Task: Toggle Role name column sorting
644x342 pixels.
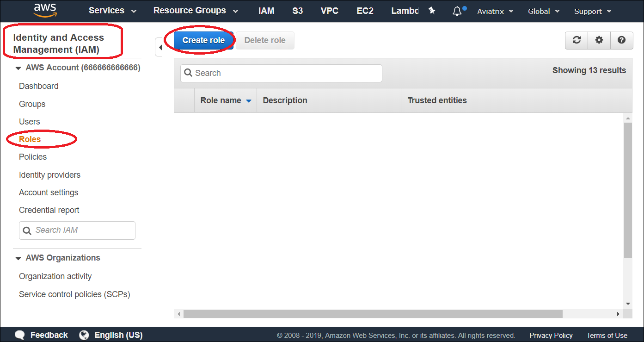Action: coord(225,100)
